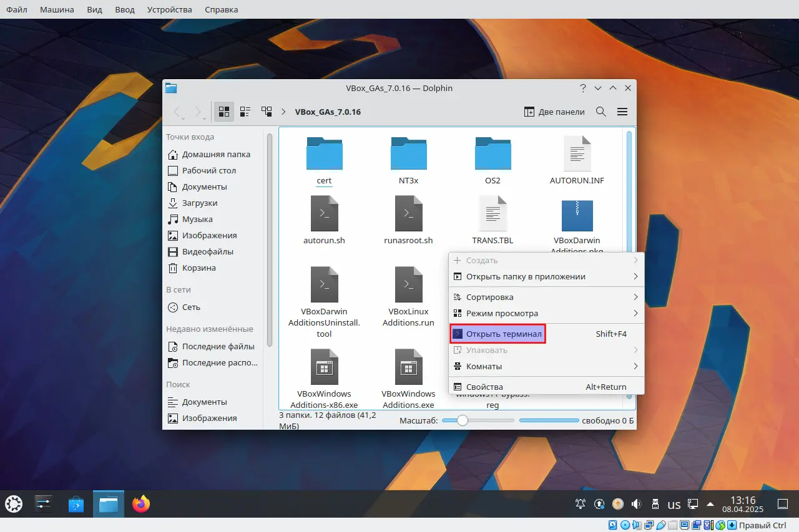Open the Устройства menu in VirtualBox
This screenshot has width=799, height=532.
click(170, 9)
